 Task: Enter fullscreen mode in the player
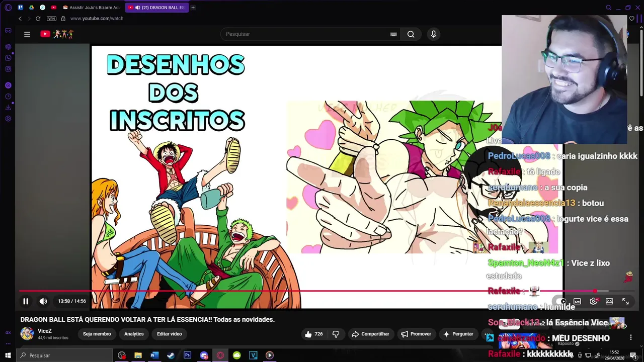[x=625, y=301]
